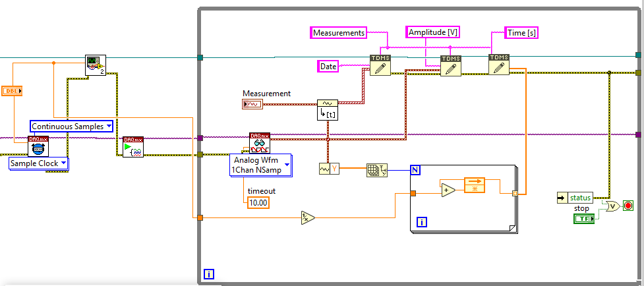The width and height of the screenshot is (644, 286).
Task: Select the DAQmx Timing Sample Clock node
Action: (38, 146)
